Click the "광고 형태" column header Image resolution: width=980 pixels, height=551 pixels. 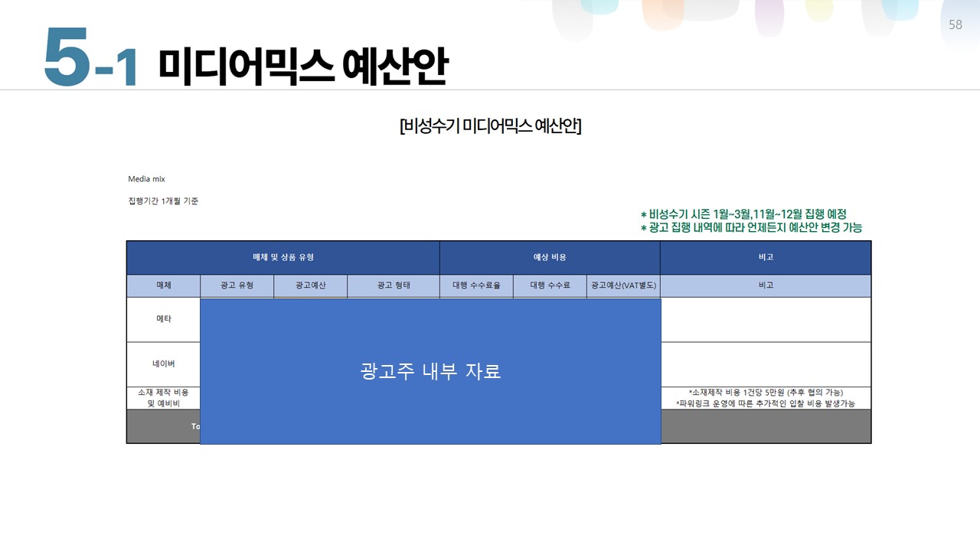coord(394,285)
